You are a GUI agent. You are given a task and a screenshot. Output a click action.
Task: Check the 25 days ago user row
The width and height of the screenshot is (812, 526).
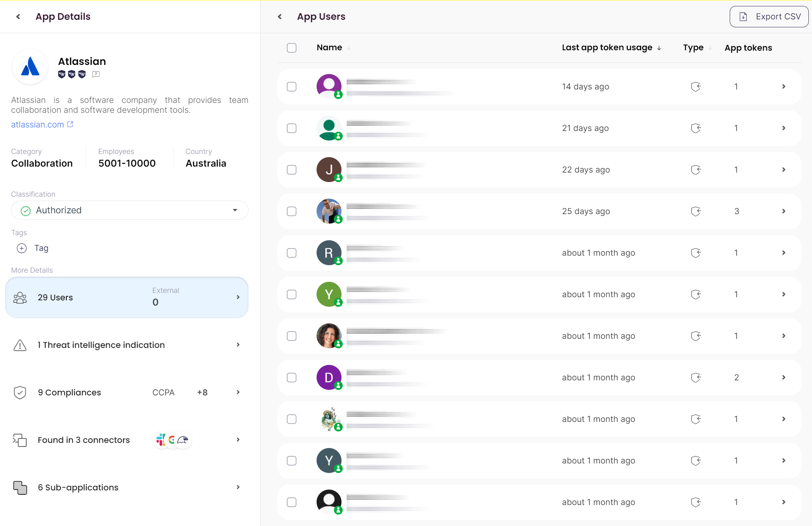pos(292,211)
